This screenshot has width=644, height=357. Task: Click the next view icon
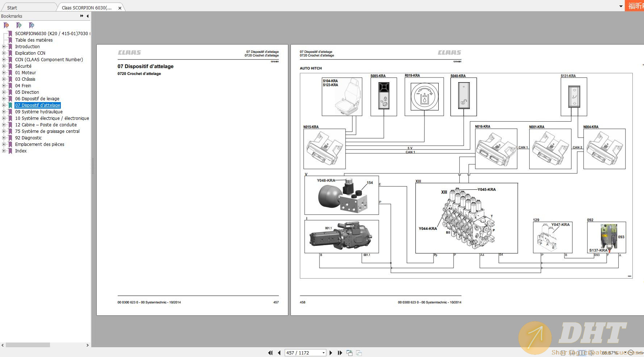pos(359,353)
